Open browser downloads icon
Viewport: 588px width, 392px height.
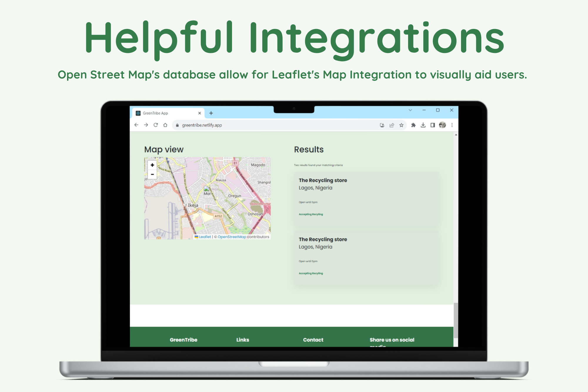423,125
